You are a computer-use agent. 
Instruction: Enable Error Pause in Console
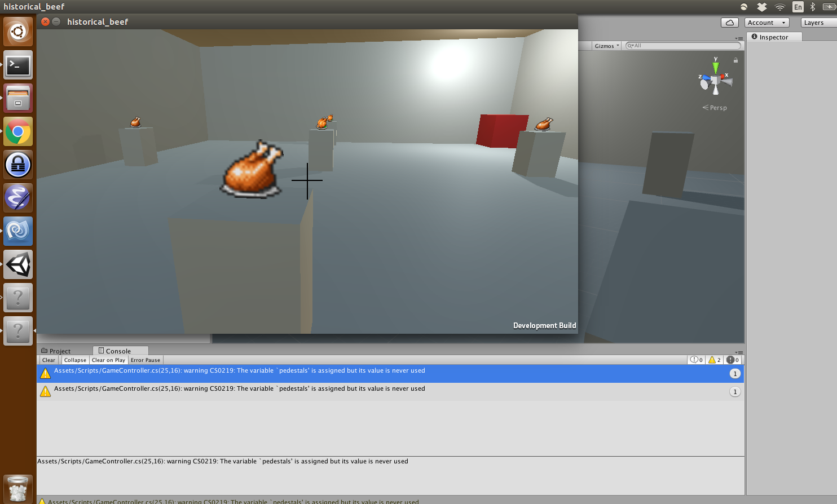coord(146,360)
